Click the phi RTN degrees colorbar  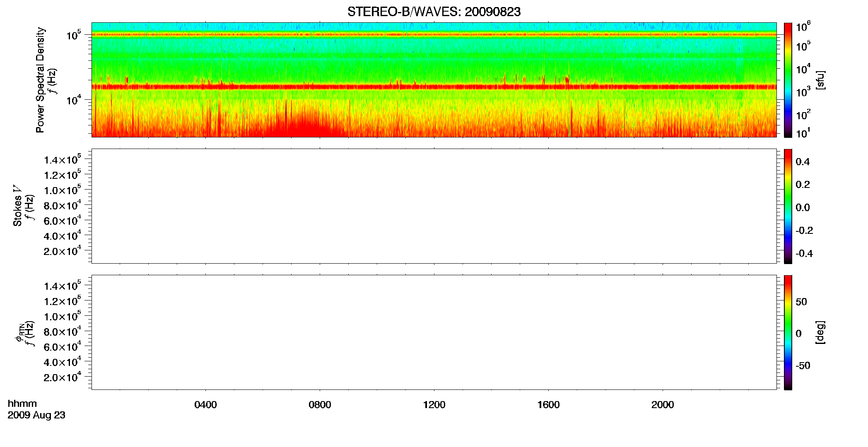click(x=788, y=332)
